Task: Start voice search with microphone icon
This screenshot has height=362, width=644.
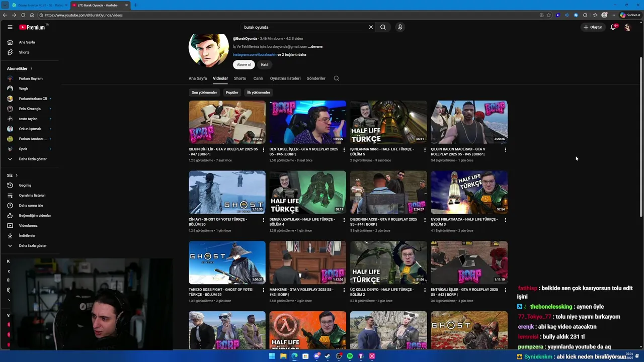Action: pyautogui.click(x=400, y=27)
